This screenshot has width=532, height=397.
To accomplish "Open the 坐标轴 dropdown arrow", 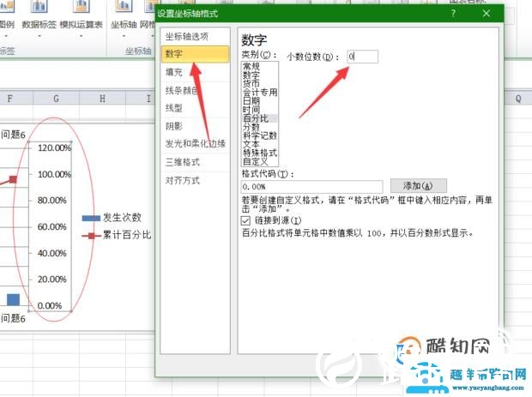I will [x=124, y=36].
